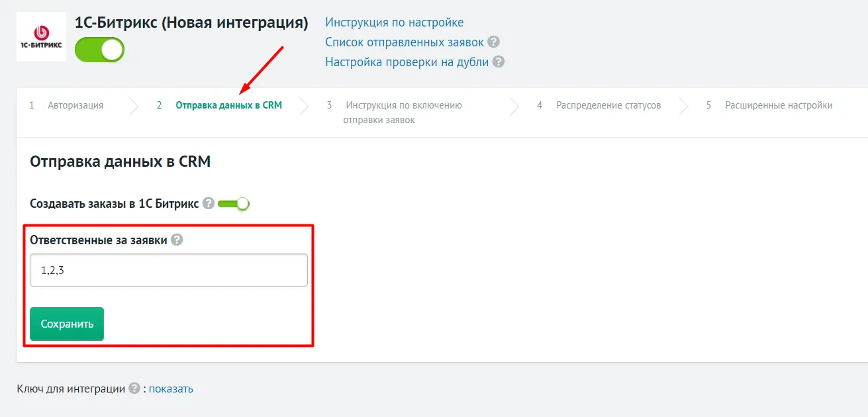Viewport: 868px width, 417px height.
Task: Click the Отправка данных в CRM section heading
Action: coord(121,161)
